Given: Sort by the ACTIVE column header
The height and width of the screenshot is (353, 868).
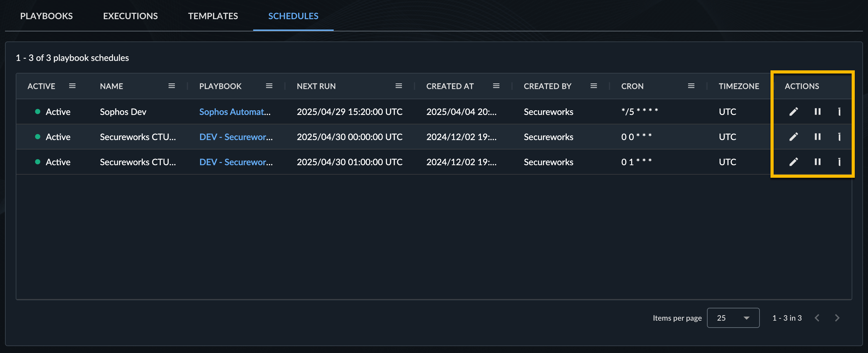Looking at the screenshot, I should [41, 86].
